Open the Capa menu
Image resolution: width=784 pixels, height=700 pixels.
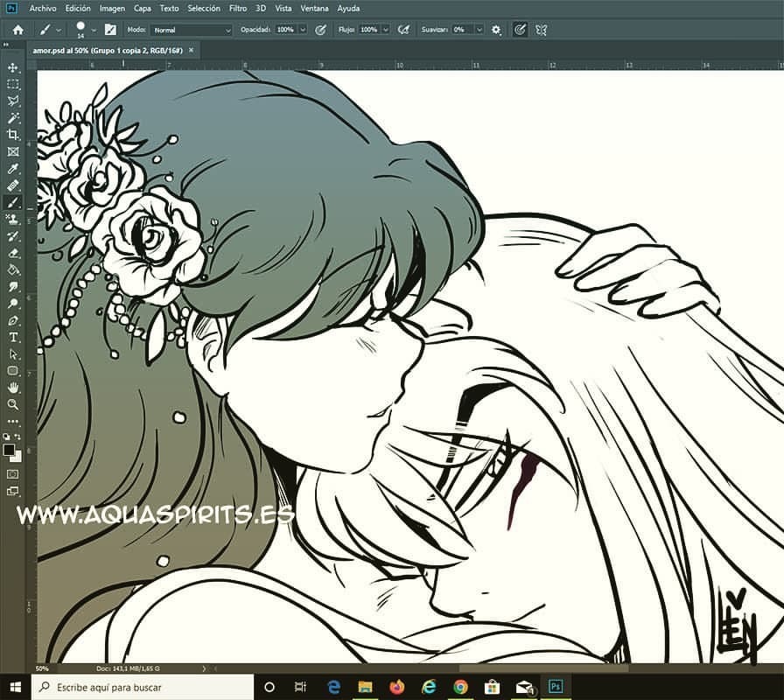coord(143,9)
